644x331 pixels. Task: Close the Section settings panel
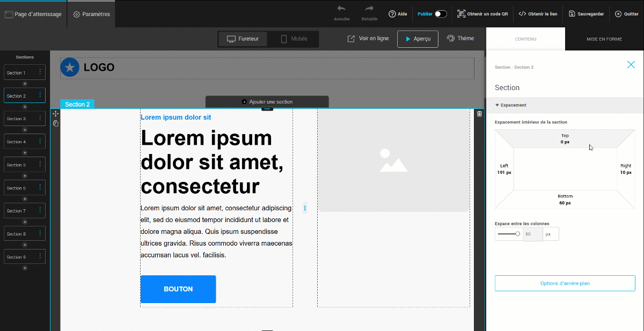pyautogui.click(x=631, y=65)
